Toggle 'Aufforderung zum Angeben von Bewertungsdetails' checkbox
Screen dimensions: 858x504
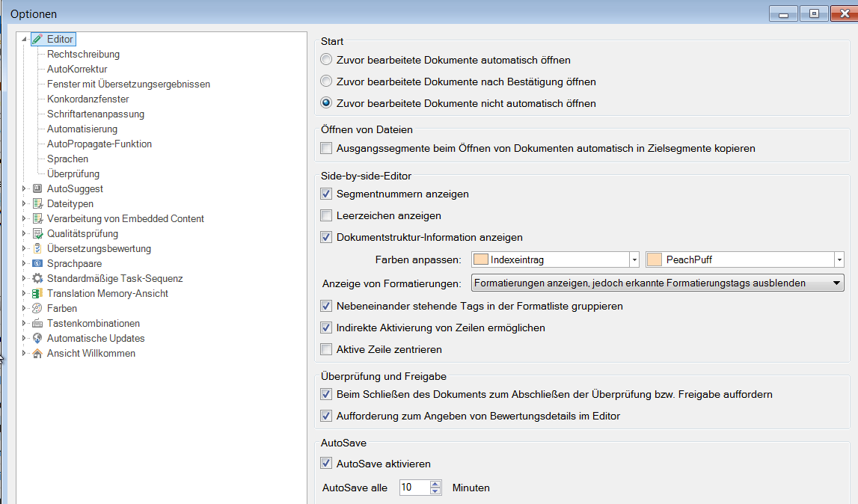pos(326,416)
